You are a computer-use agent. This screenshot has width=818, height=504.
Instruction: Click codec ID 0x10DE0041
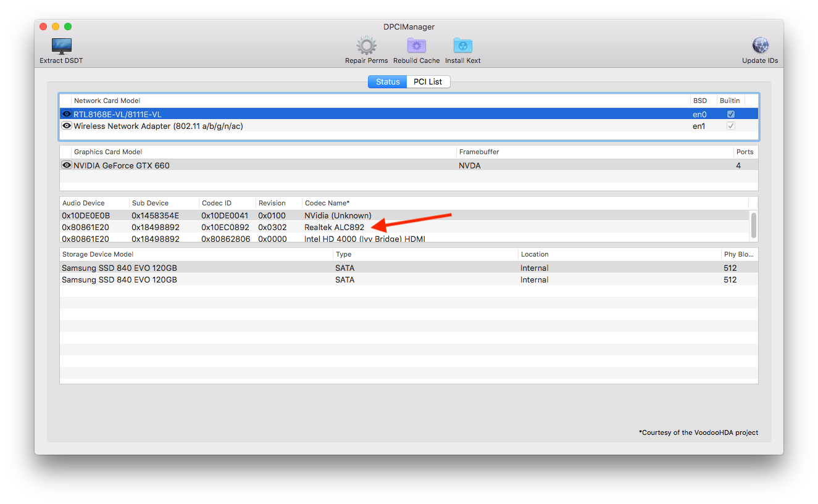pos(225,215)
